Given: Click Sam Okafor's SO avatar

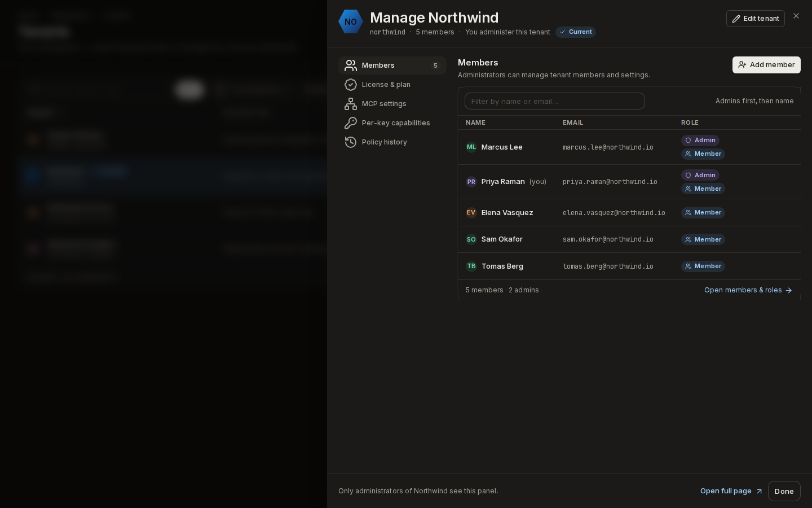Looking at the screenshot, I should [x=471, y=239].
